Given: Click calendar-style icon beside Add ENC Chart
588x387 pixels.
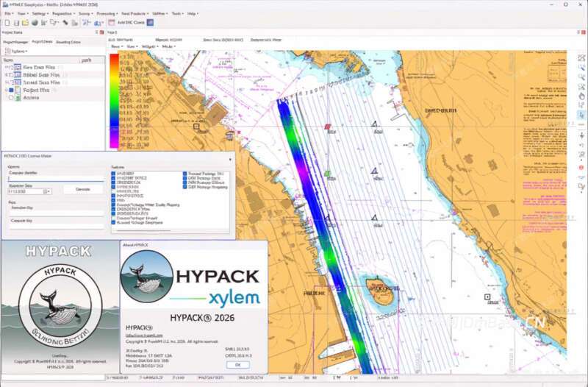Looking at the screenshot, I should (112, 23).
